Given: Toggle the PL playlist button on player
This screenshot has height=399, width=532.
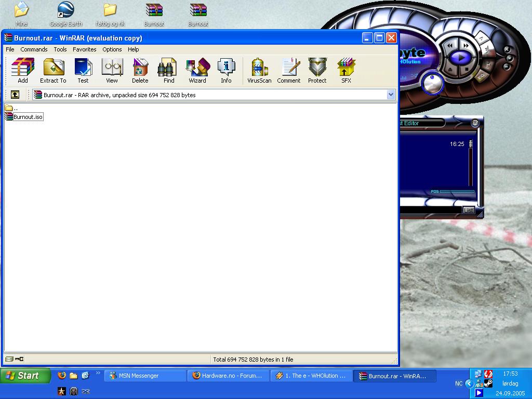Looking at the screenshot, I should point(487,64).
